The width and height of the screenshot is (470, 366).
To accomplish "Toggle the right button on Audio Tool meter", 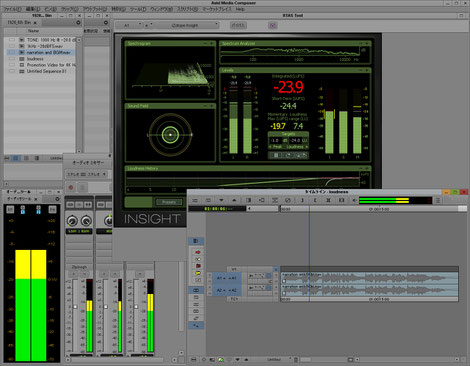I will point(52,209).
